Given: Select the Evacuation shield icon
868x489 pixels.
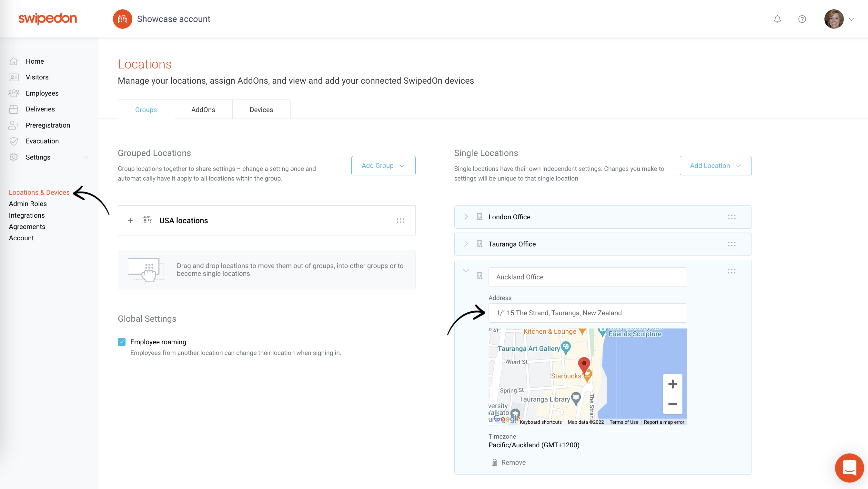Looking at the screenshot, I should click(x=14, y=141).
